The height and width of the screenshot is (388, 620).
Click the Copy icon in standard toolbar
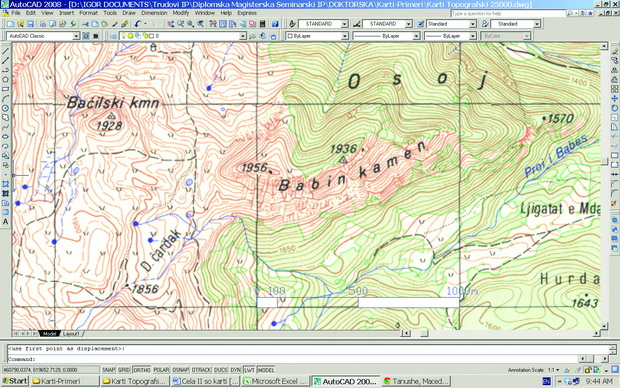95,24
